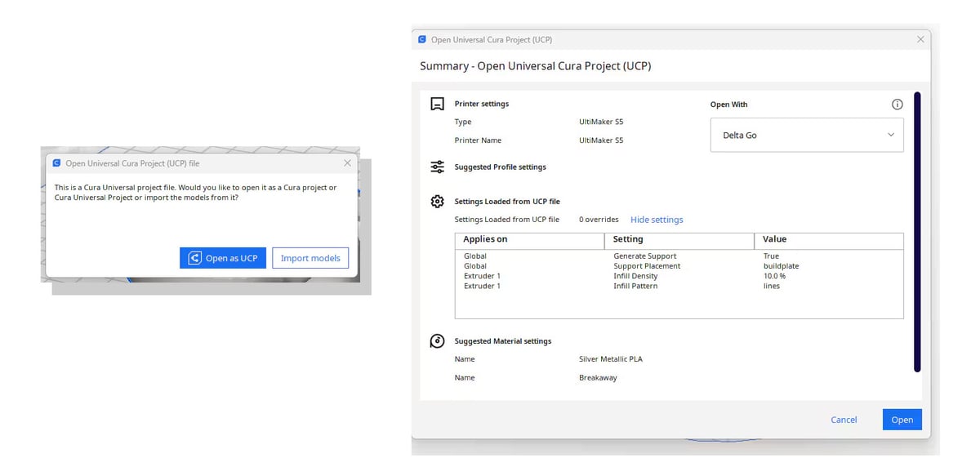Select the Support Placement setting row
980x476 pixels.
point(679,266)
